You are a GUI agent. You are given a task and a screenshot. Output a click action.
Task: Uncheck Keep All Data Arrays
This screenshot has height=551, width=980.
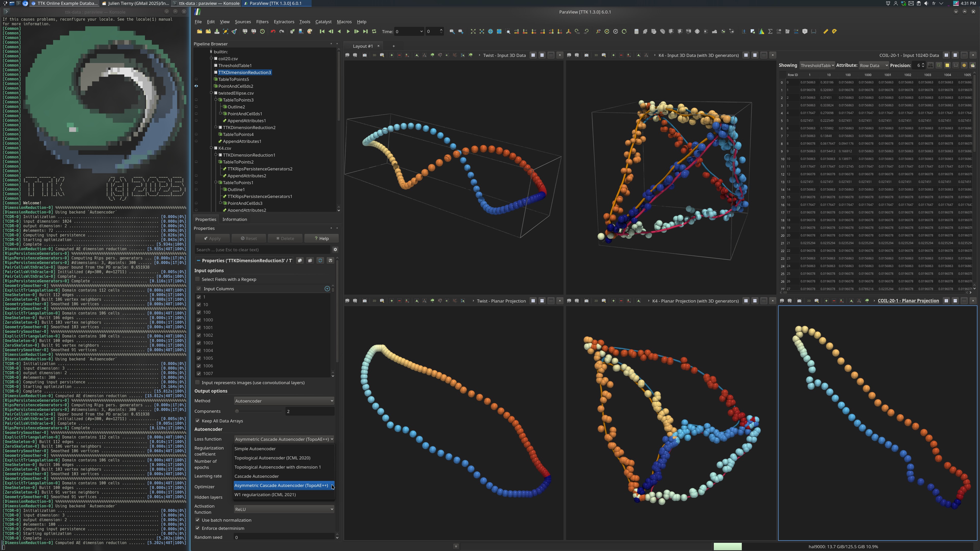[198, 421]
